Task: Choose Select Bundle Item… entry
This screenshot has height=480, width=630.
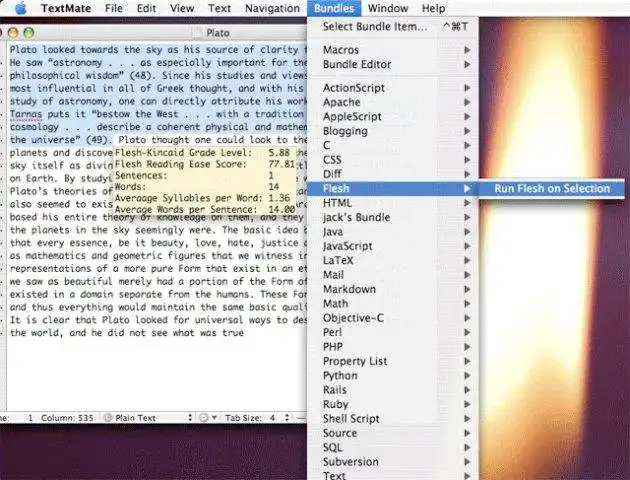Action: (x=393, y=27)
